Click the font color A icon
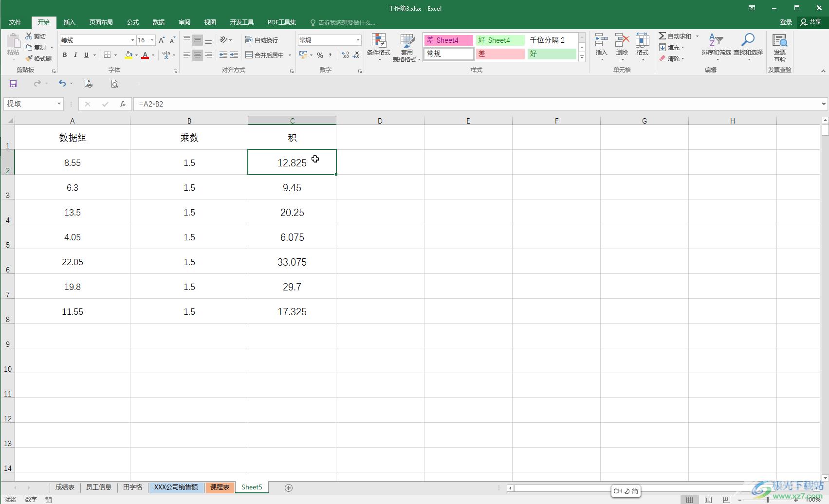The width and height of the screenshot is (829, 504). pyautogui.click(x=145, y=55)
